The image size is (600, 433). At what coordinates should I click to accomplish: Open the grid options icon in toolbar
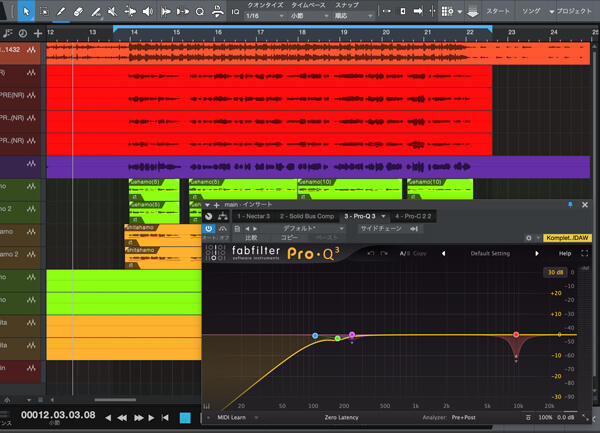[x=447, y=11]
